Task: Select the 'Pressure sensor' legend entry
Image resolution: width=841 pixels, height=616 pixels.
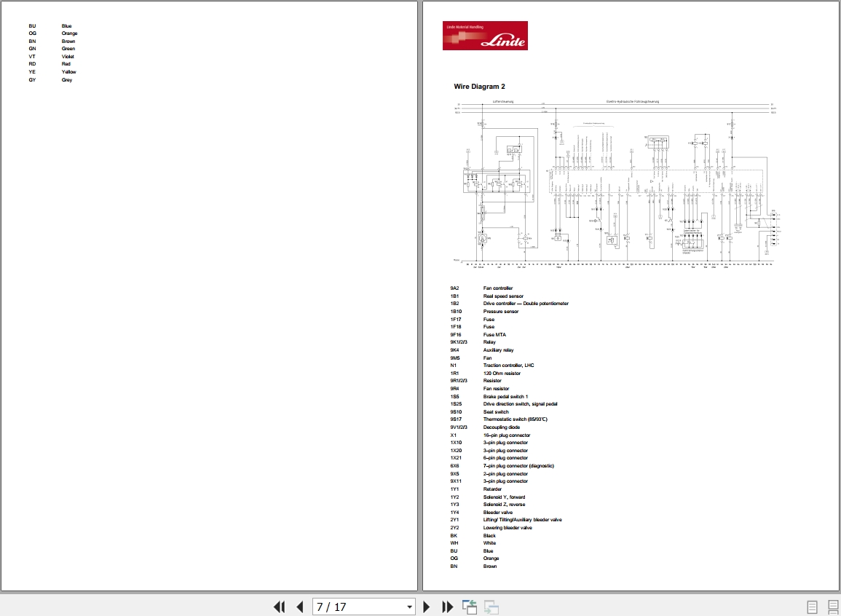Action: [x=500, y=312]
